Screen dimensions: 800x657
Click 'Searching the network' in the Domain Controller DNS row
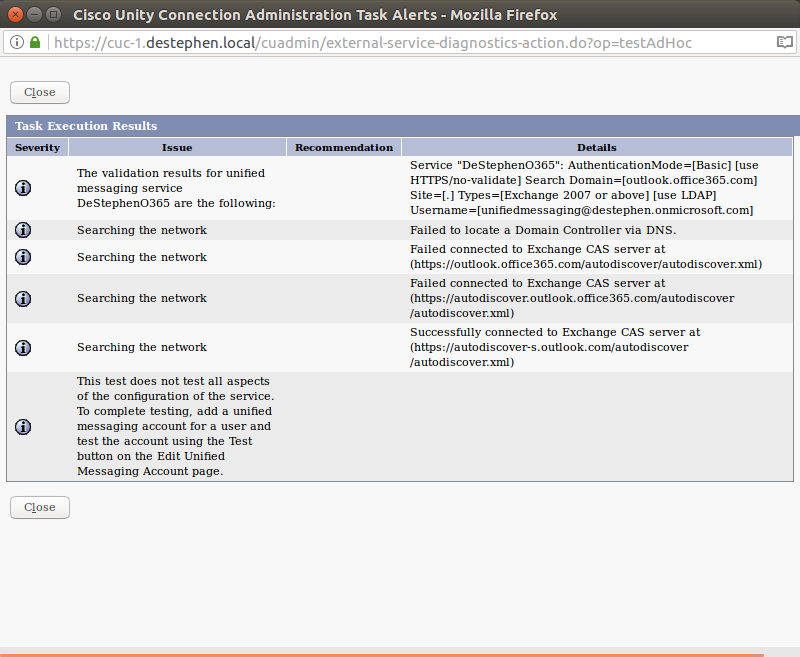click(142, 230)
